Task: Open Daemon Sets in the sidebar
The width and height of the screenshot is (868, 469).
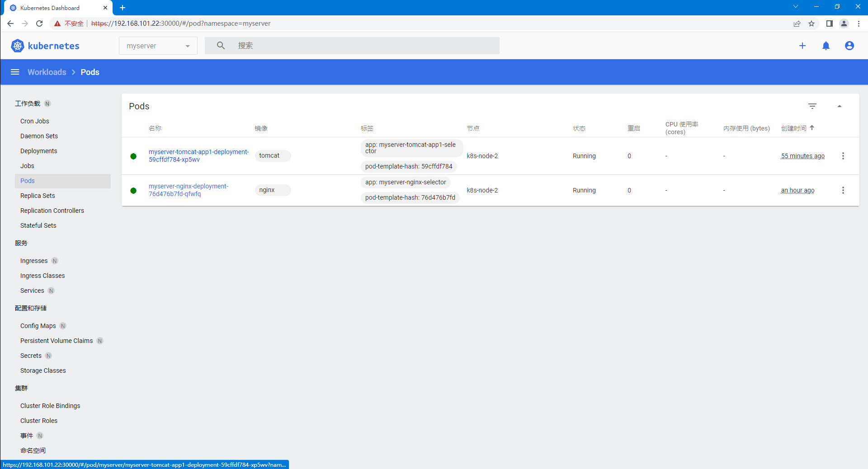Action: 39,136
